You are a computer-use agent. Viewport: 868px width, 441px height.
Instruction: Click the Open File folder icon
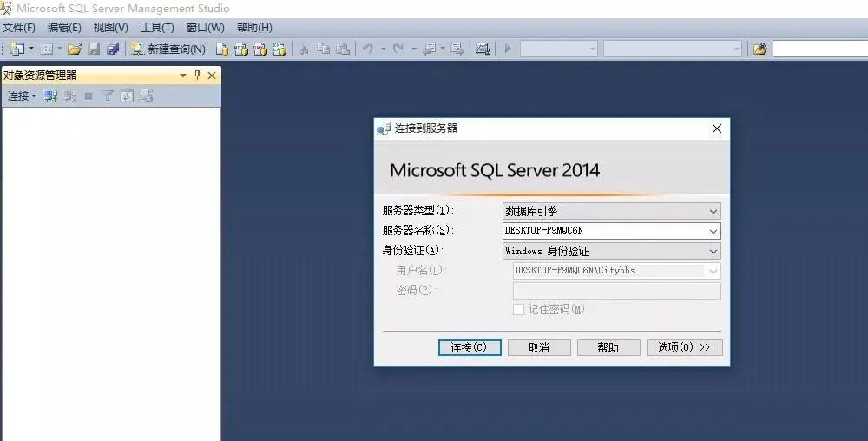[75, 49]
